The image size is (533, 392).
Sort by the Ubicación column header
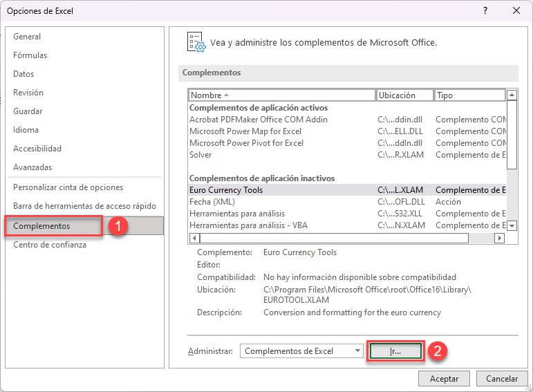click(404, 95)
